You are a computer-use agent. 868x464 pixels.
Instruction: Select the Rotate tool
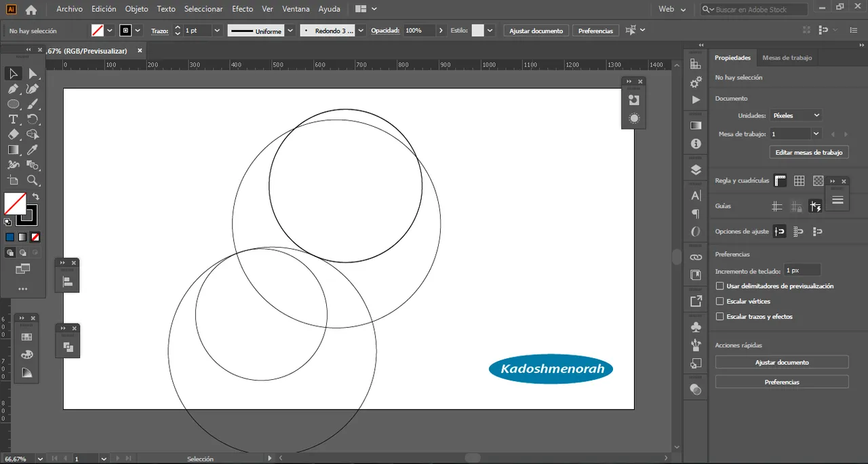pos(33,119)
